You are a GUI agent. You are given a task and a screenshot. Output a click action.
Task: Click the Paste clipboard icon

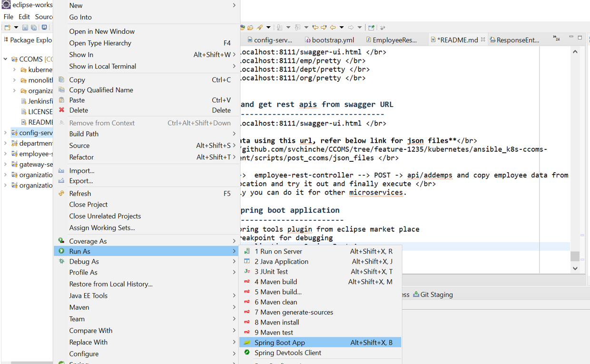click(x=61, y=100)
